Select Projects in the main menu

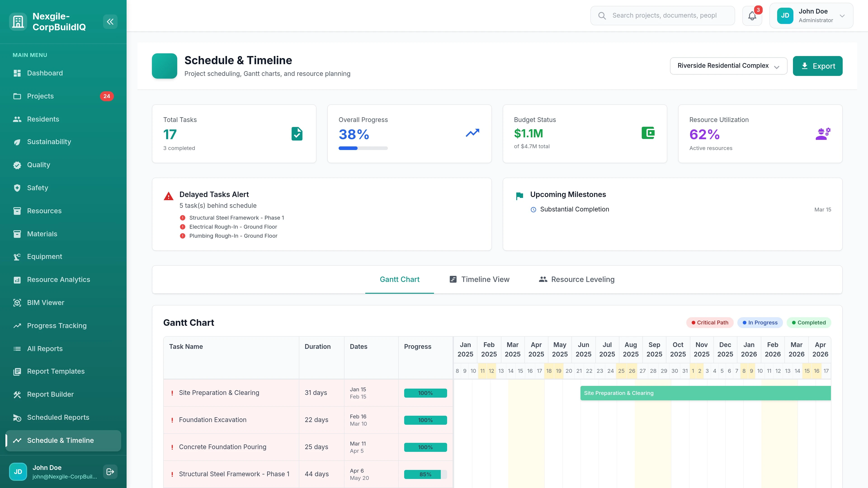point(40,96)
